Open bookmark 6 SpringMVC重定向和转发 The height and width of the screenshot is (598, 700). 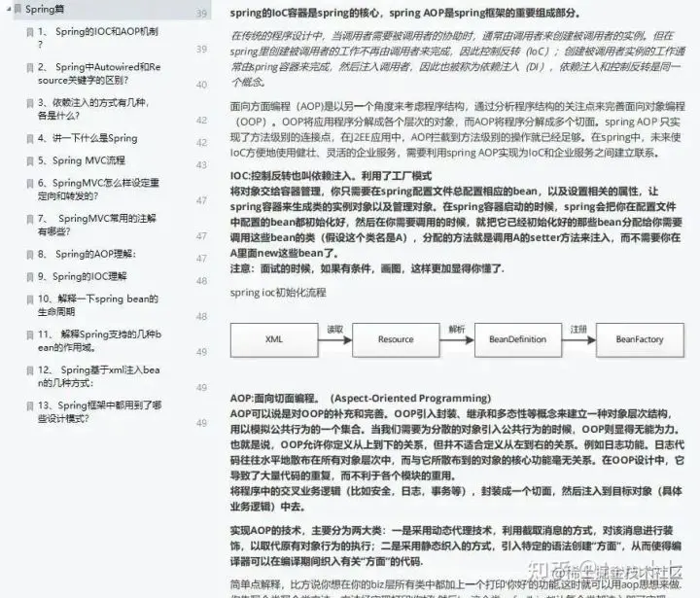click(98, 189)
